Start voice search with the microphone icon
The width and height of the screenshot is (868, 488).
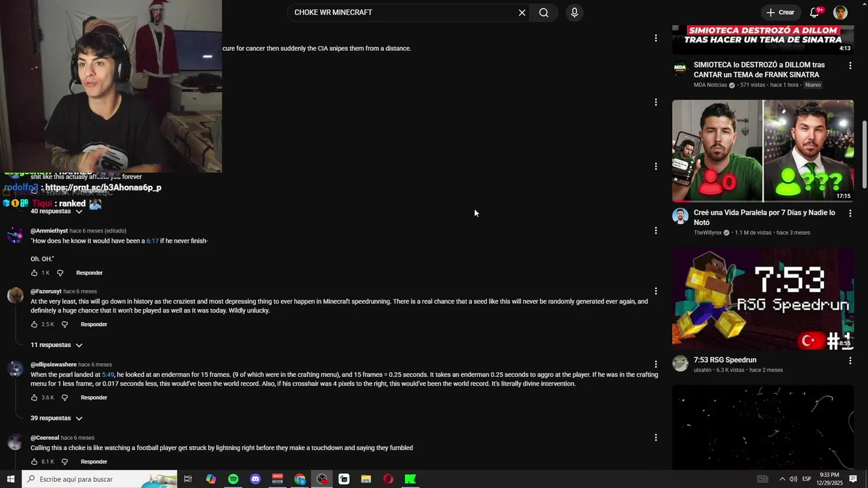pyautogui.click(x=574, y=12)
